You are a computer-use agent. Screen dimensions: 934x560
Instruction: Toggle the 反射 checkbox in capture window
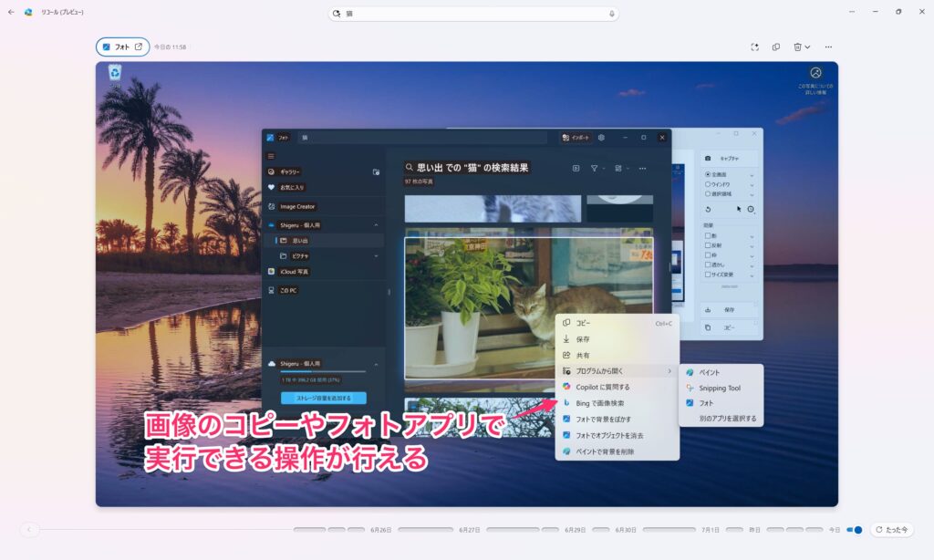click(708, 245)
